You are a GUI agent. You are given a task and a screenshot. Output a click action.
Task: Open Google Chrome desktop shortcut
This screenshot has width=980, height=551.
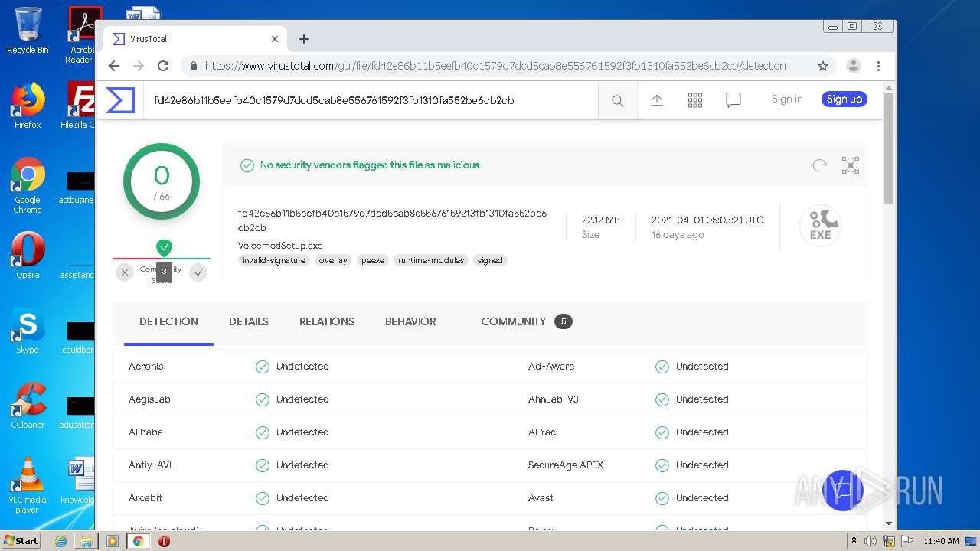[28, 185]
